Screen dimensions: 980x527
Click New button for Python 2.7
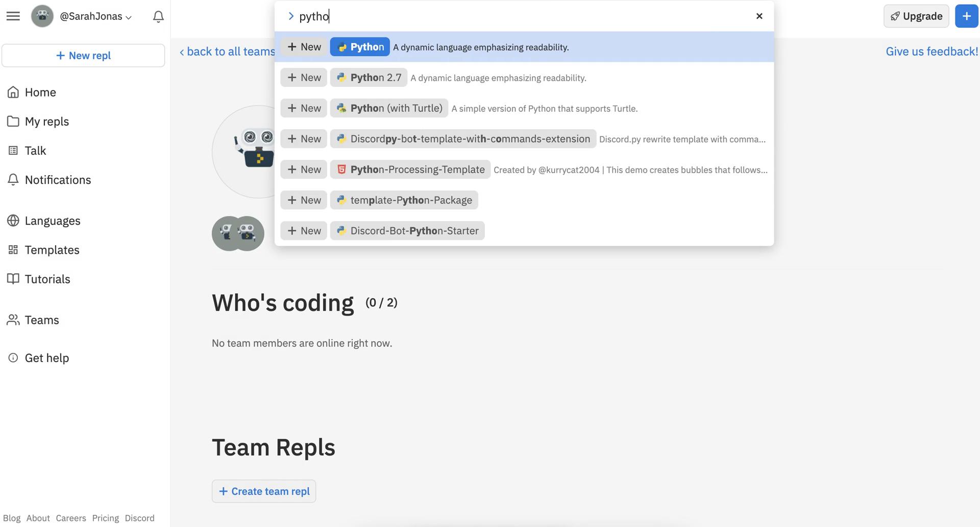pyautogui.click(x=304, y=78)
